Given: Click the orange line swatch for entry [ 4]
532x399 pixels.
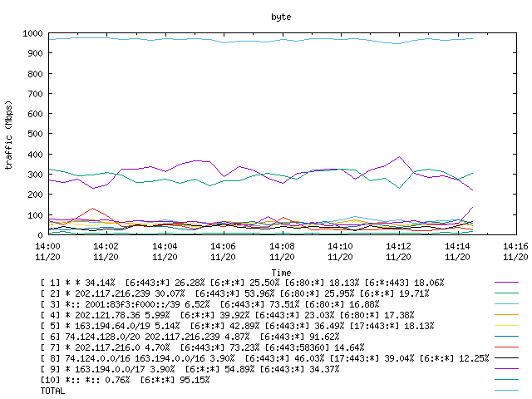Looking at the screenshot, I should click(x=506, y=314).
